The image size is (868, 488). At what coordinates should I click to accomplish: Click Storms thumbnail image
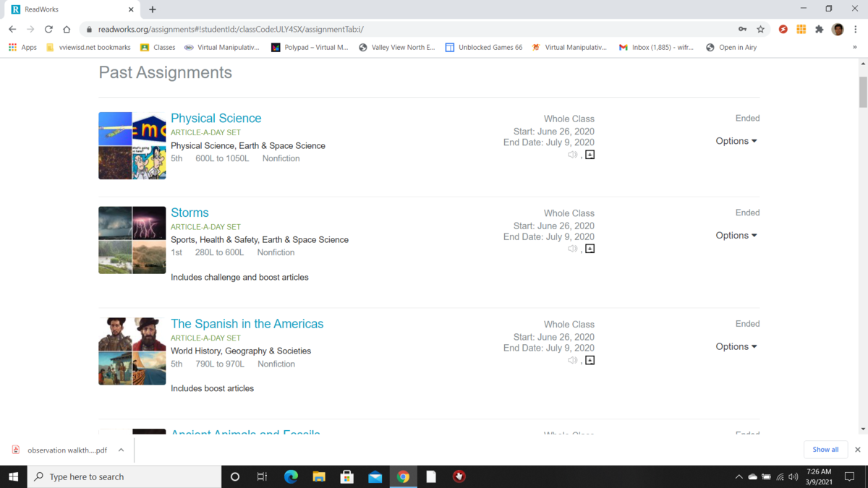[132, 240]
